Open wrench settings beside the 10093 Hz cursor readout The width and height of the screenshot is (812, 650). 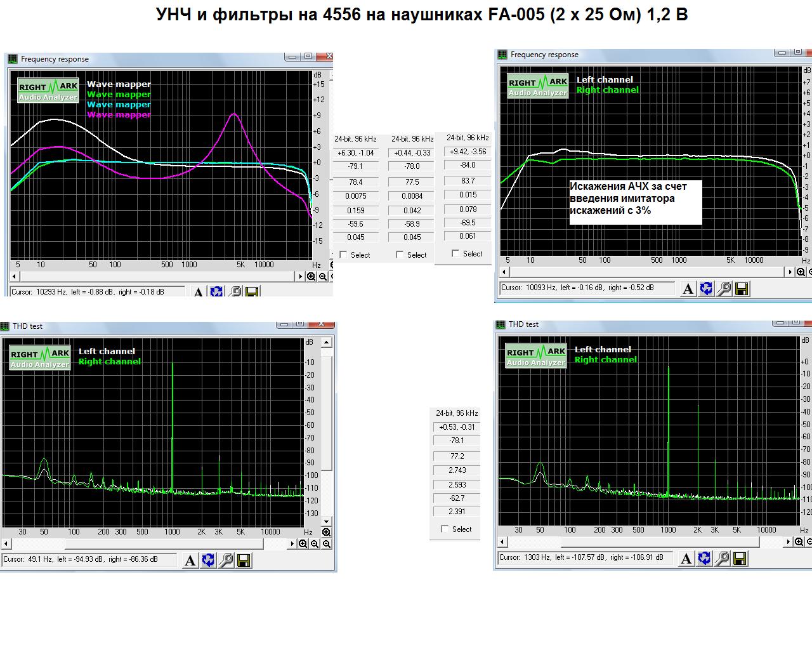724,289
